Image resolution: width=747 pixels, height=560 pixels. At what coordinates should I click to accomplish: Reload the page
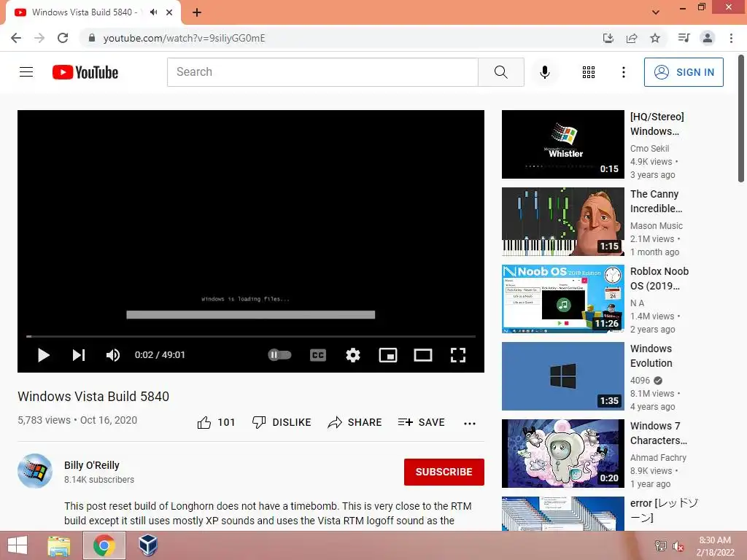(x=63, y=38)
